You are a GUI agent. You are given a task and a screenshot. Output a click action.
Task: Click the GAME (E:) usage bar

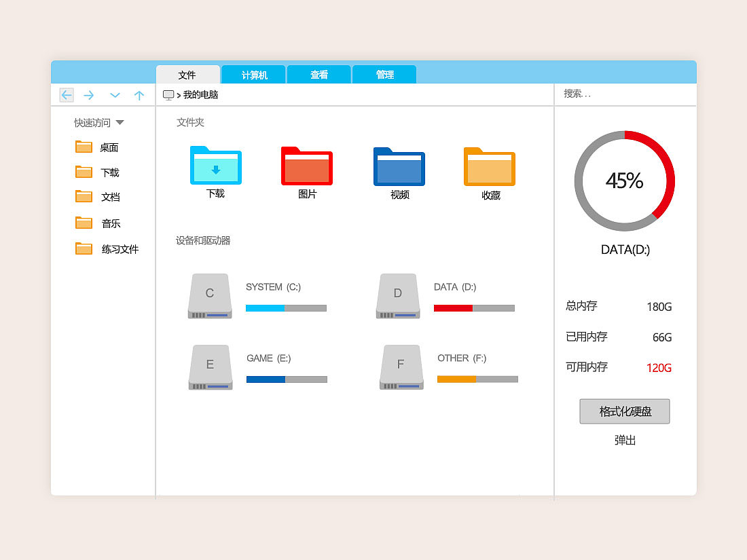tap(287, 379)
